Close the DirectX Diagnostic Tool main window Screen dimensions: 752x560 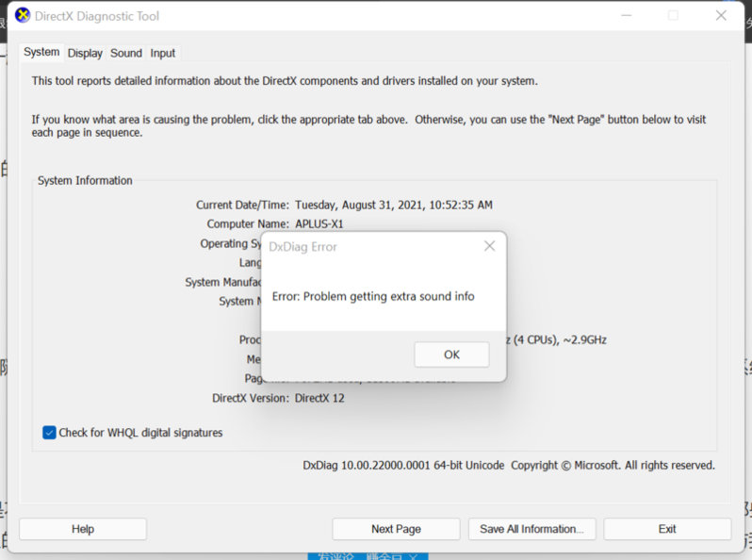click(721, 16)
